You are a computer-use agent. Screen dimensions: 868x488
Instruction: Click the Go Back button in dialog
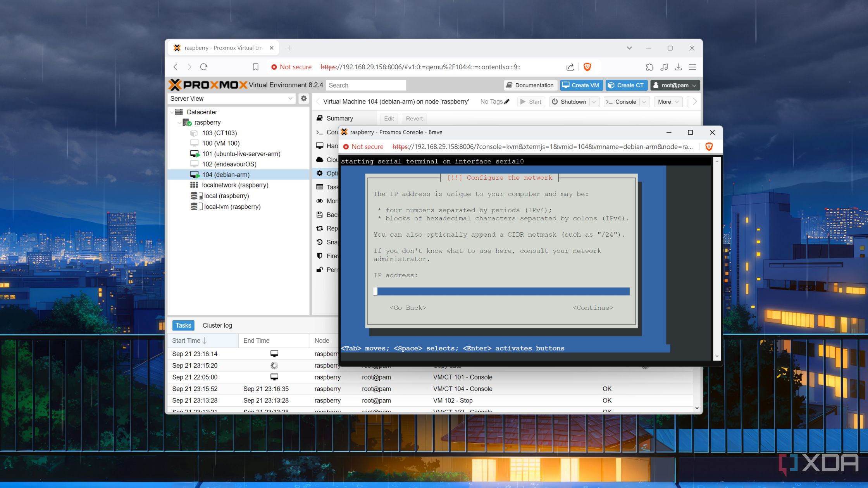(x=408, y=308)
